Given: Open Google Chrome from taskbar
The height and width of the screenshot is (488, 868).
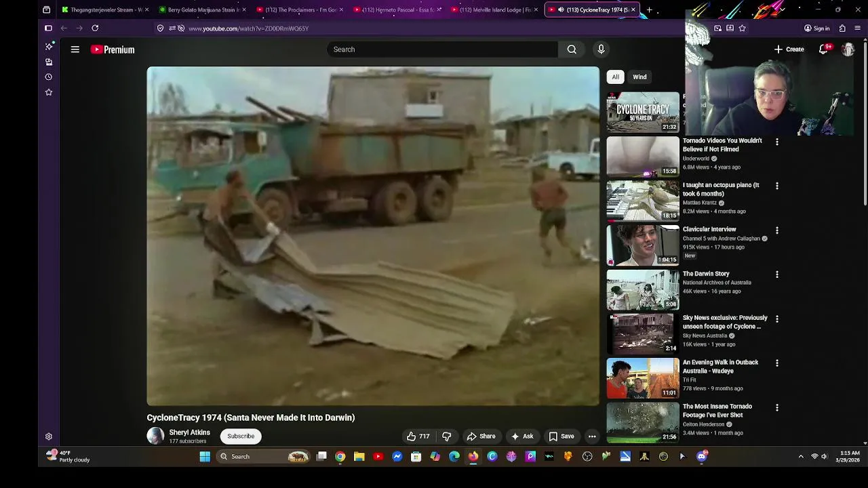Looking at the screenshot, I should pos(340,456).
